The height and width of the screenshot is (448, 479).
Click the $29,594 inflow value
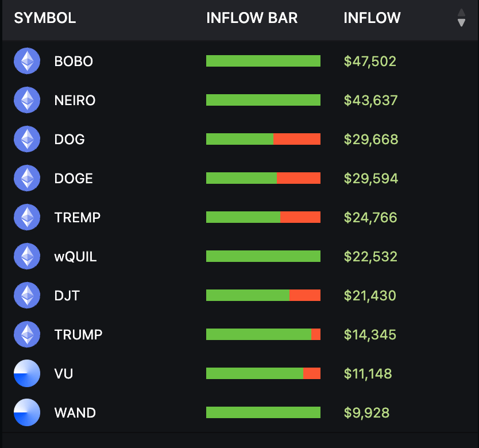[371, 179]
